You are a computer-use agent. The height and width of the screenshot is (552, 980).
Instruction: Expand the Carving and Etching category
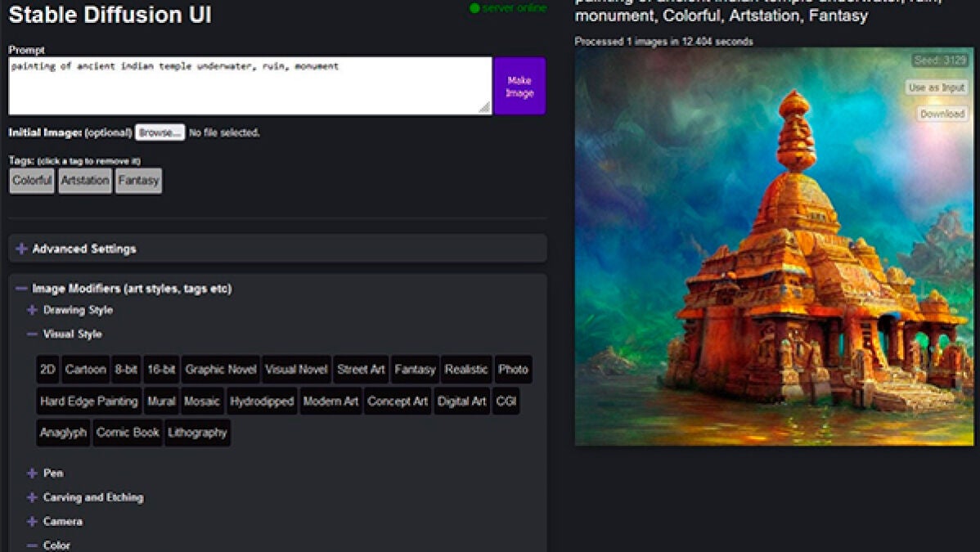(92, 497)
